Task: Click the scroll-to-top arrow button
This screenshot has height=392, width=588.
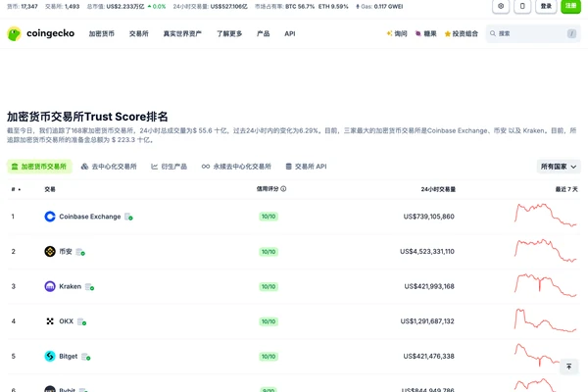Action: pos(568,367)
